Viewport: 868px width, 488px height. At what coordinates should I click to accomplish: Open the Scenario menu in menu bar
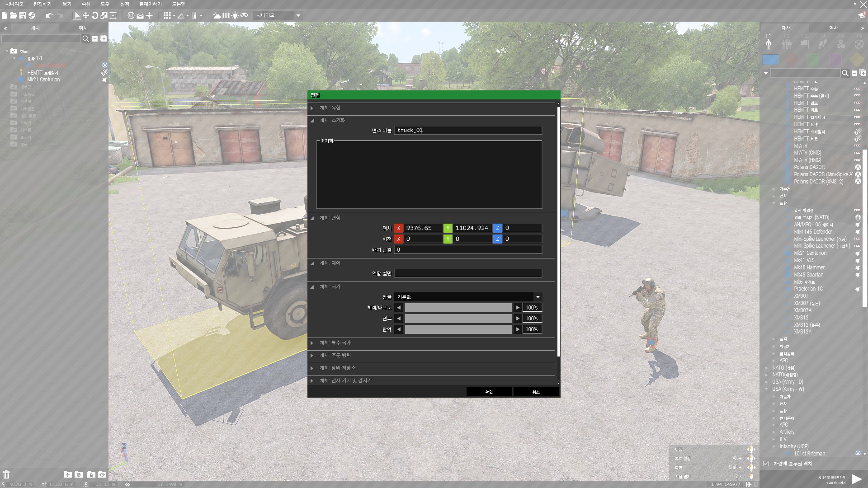[x=14, y=4]
